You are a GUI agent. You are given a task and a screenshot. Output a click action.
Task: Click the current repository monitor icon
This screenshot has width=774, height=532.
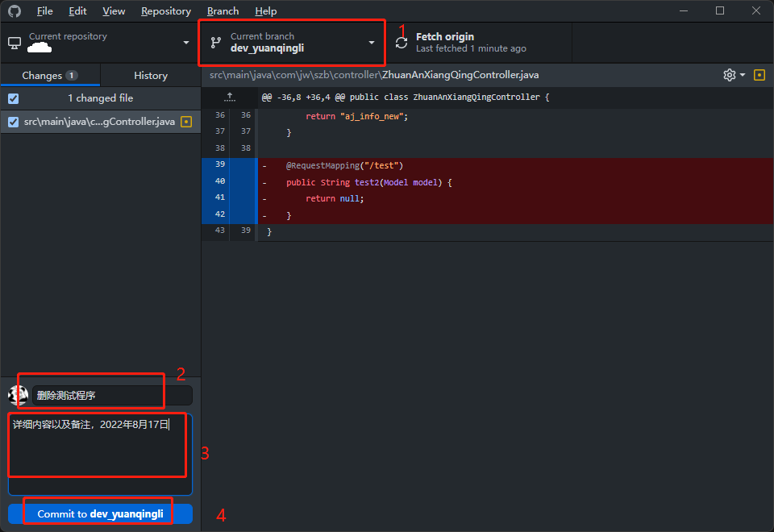pos(15,43)
